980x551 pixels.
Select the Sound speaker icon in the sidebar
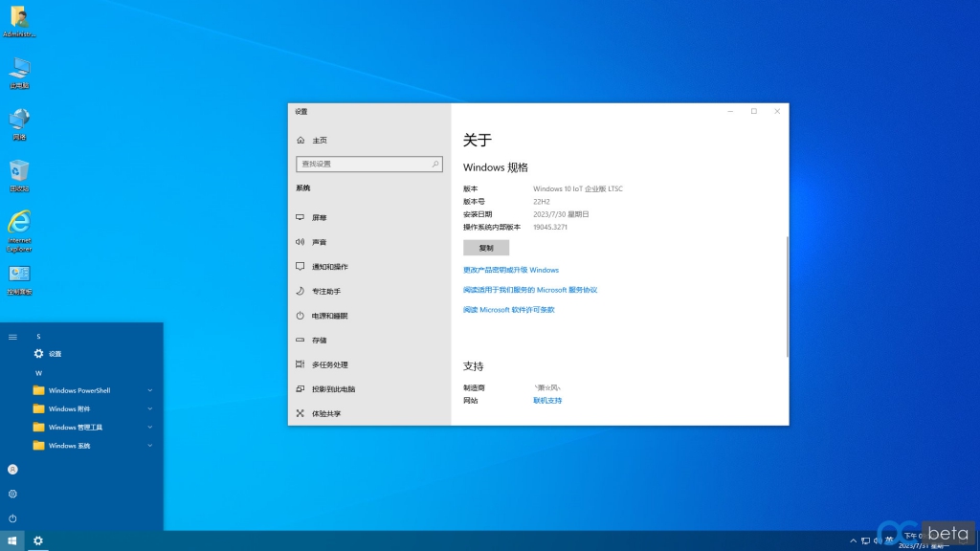point(300,242)
